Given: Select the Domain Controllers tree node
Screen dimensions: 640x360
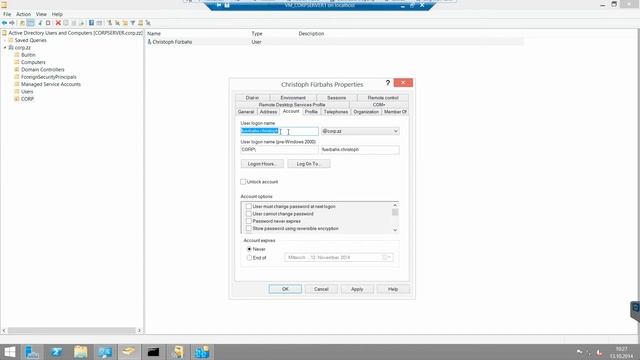Looking at the screenshot, I should 42,70.
